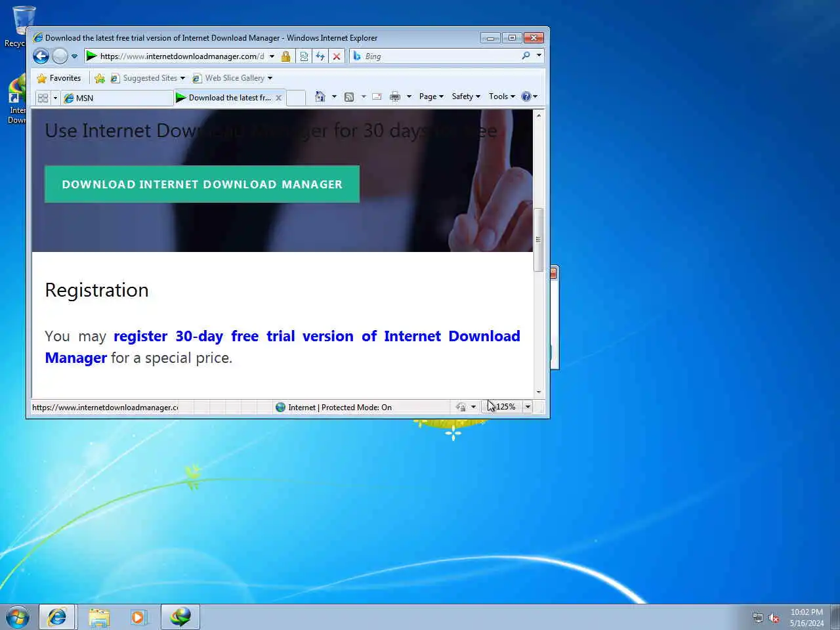
Task: Maximize the Internet Explorer window
Action: click(512, 37)
